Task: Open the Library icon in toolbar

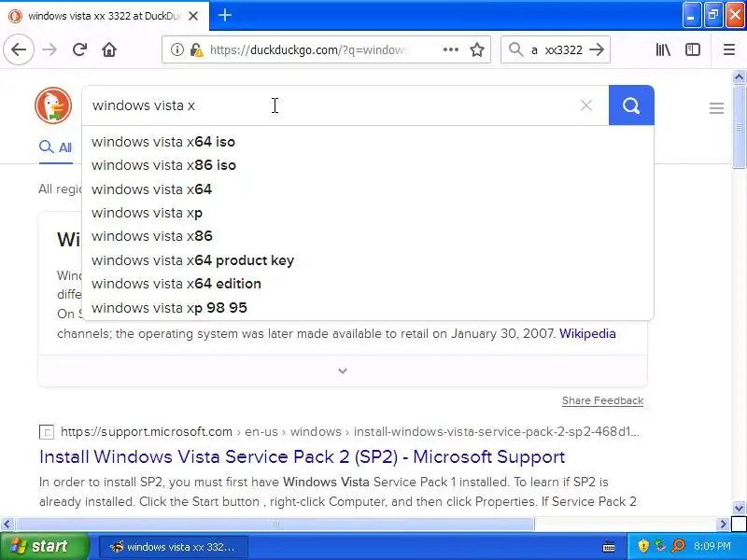Action: pos(663,49)
